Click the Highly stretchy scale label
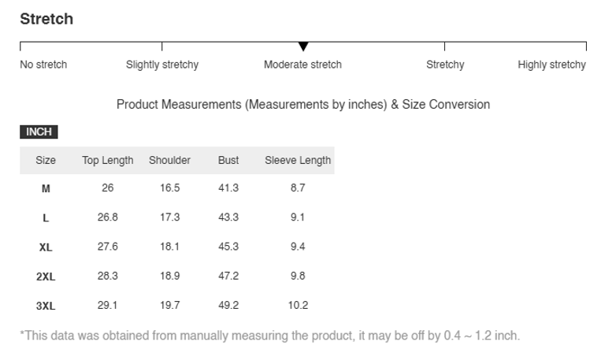605x364 pixels. point(551,65)
